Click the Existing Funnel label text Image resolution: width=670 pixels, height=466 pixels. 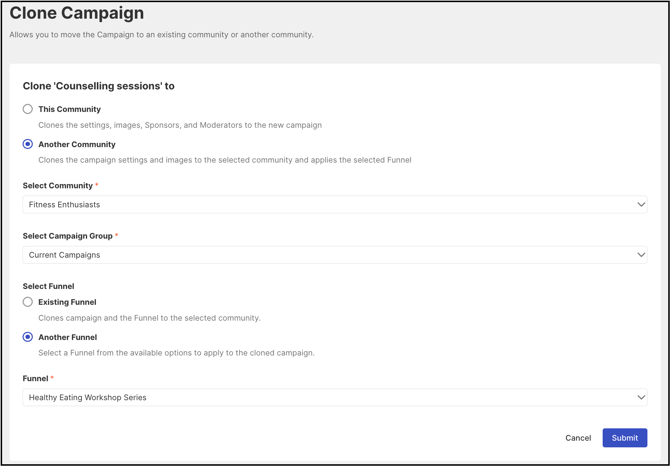[x=67, y=302]
